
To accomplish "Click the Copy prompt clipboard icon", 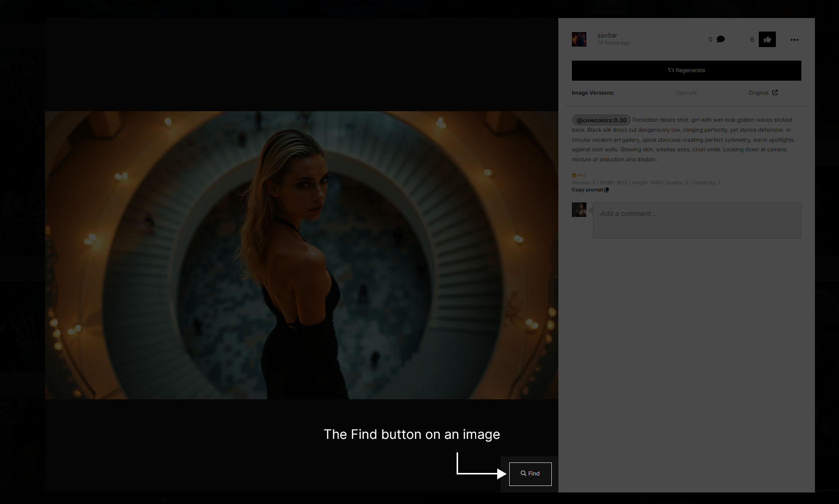I will (x=606, y=190).
